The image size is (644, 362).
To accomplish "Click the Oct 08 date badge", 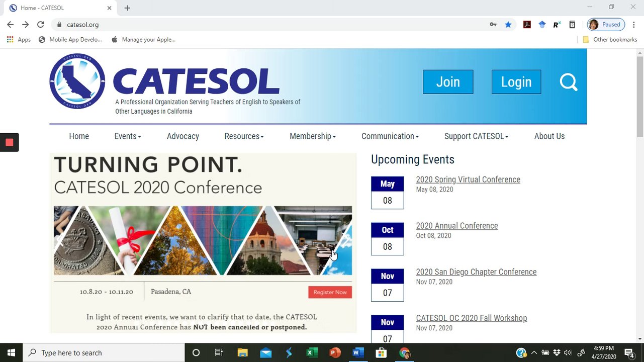I will click(x=388, y=239).
